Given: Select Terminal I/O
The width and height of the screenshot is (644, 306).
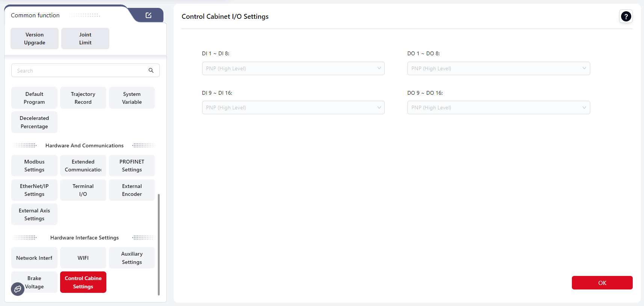Looking at the screenshot, I should click(83, 190).
